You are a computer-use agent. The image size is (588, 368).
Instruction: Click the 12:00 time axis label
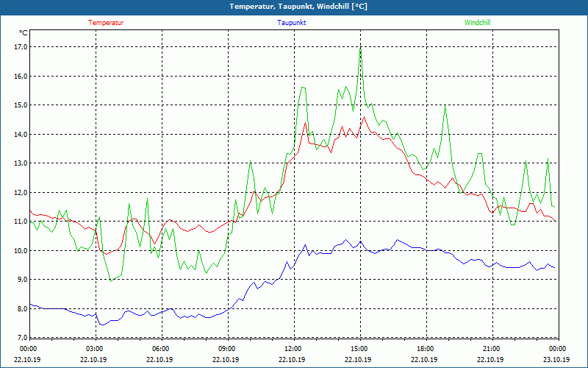click(x=293, y=349)
